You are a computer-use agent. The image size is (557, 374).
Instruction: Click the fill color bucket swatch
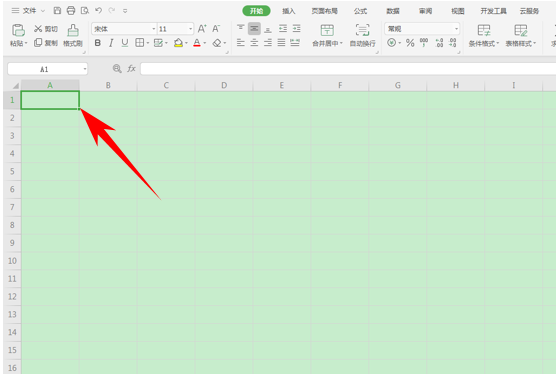178,43
